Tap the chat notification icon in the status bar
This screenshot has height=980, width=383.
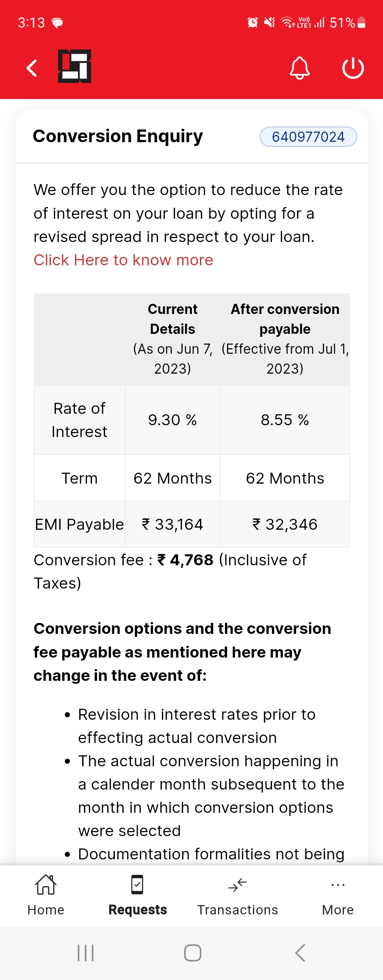pyautogui.click(x=57, y=23)
